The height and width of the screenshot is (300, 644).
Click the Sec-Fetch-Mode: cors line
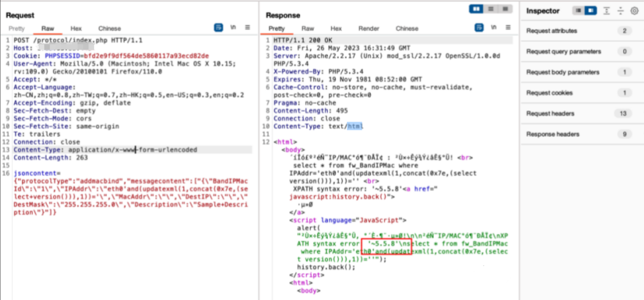[52, 118]
